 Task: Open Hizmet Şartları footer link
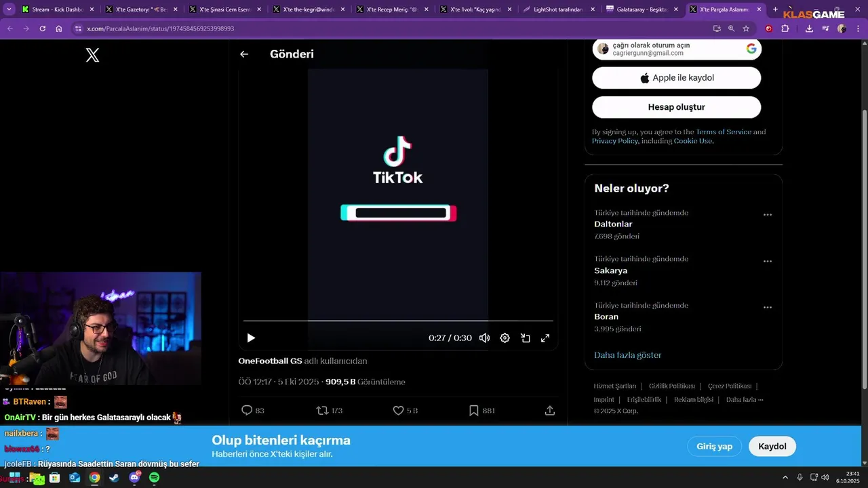(x=615, y=386)
